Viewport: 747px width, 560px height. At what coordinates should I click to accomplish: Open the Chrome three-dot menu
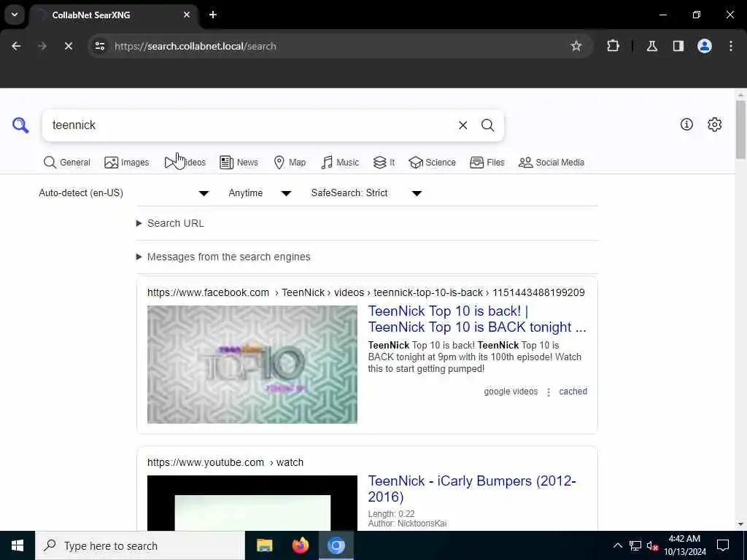click(731, 46)
